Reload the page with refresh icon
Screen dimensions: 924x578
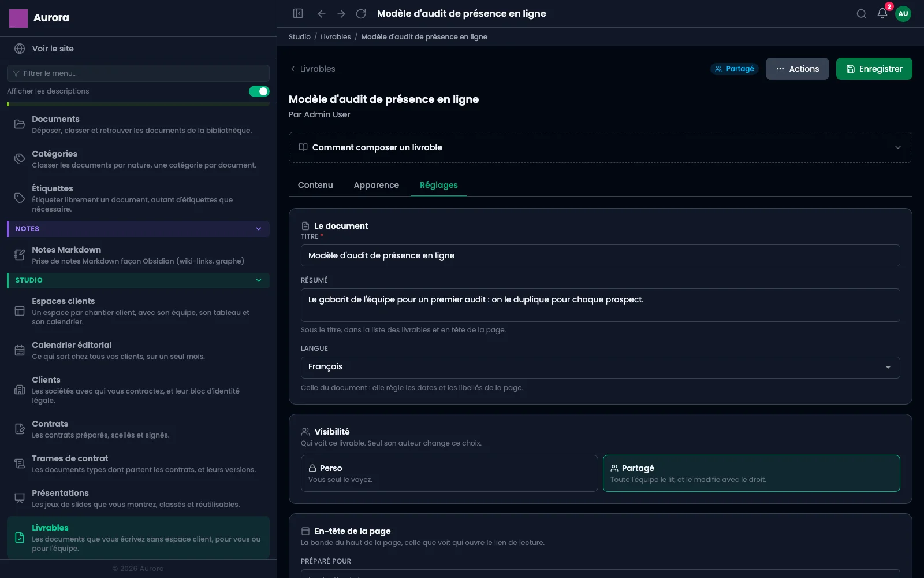tap(361, 13)
